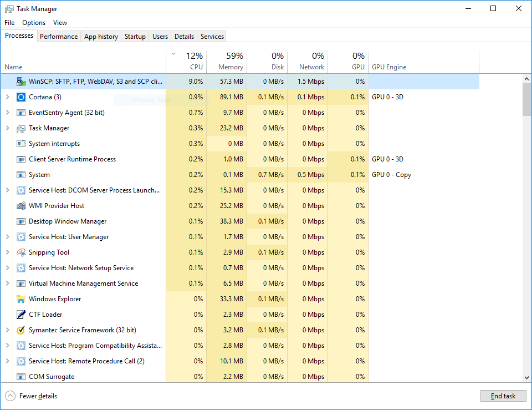
Task: Click the Snipping Tool scissors icon
Action: click(21, 252)
